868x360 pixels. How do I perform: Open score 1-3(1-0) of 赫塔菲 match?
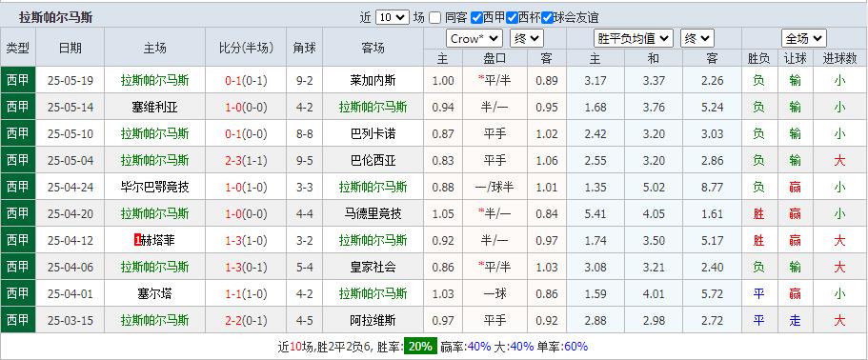pos(246,240)
